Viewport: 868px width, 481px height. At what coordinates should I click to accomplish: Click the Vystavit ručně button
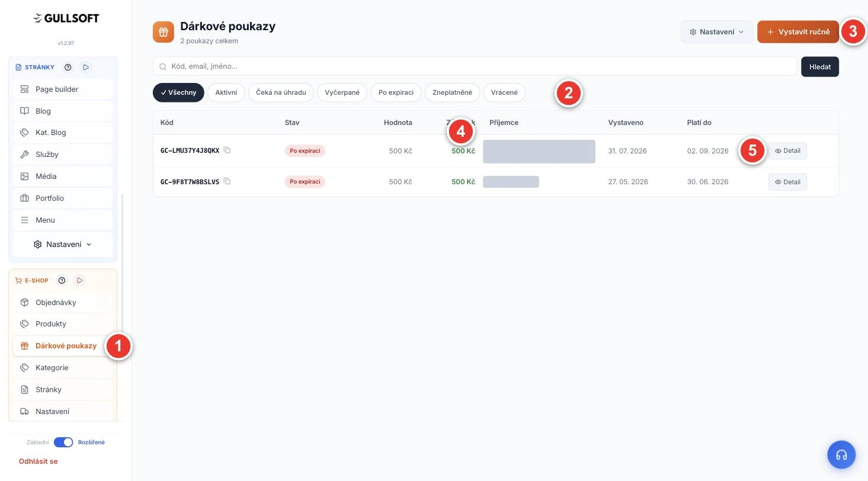coord(798,32)
